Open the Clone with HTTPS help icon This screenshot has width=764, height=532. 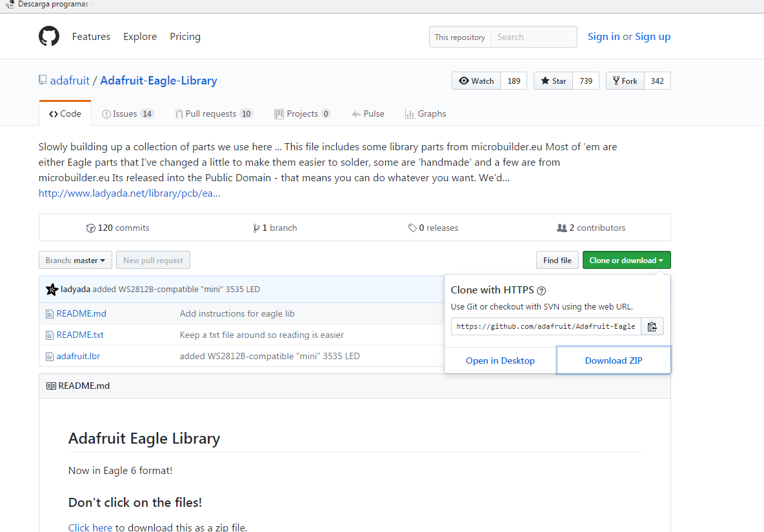pos(541,291)
